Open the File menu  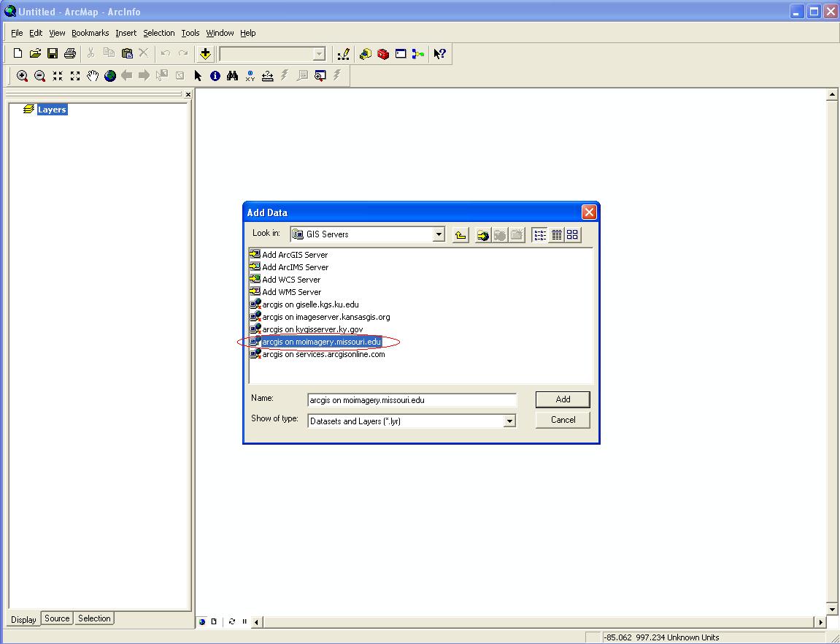17,33
